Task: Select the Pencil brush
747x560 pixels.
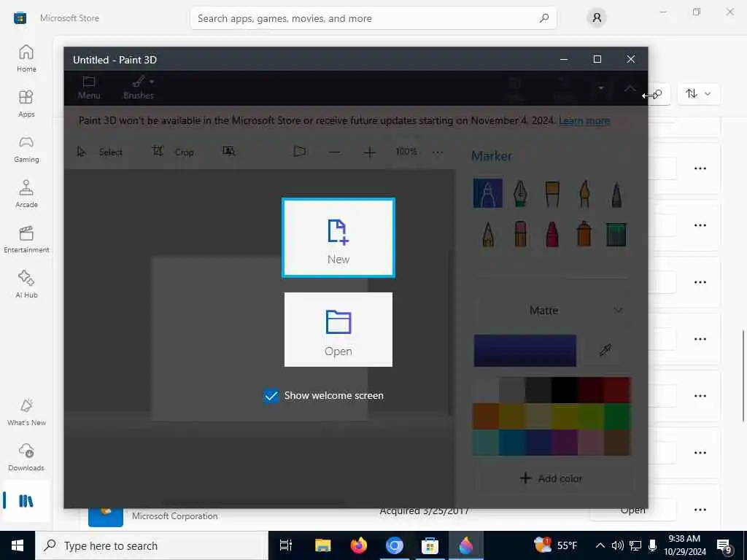Action: (488, 234)
